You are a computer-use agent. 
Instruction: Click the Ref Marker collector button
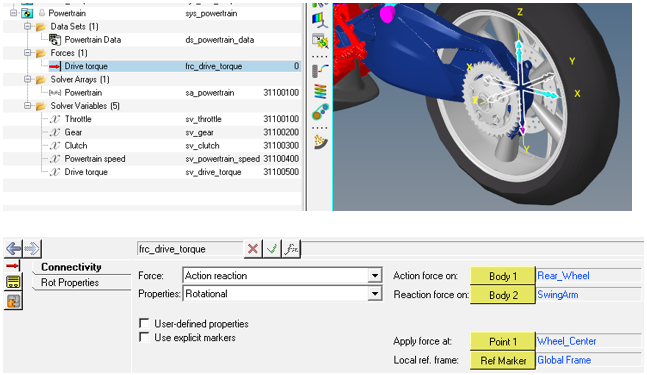pyautogui.click(x=503, y=360)
